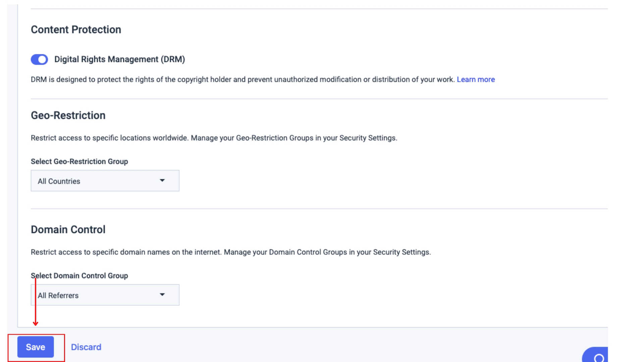The image size is (644, 362).
Task: Open the DRM Learn more link
Action: click(475, 79)
